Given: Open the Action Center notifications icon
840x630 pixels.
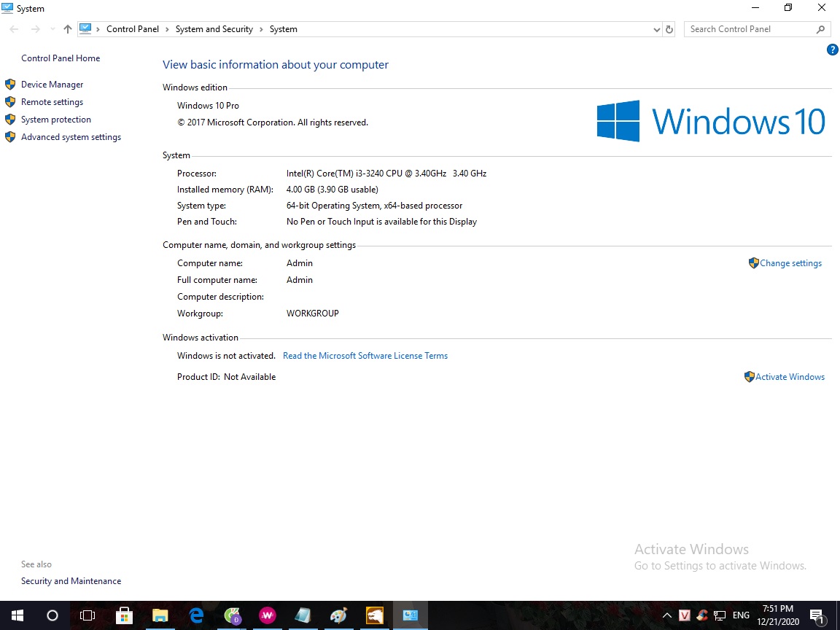Looking at the screenshot, I should click(x=817, y=615).
